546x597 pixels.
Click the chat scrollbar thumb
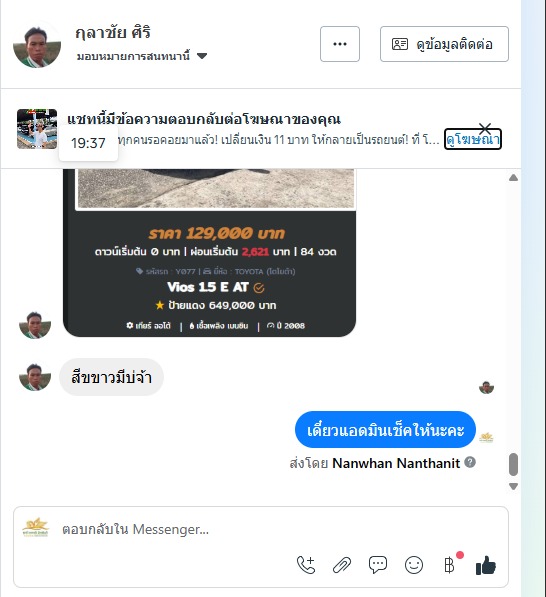click(x=513, y=464)
